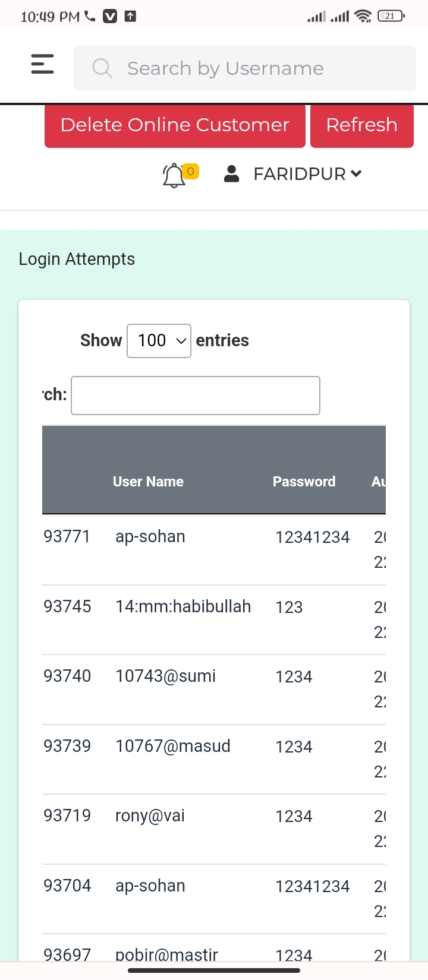Tap the battery indicator in status bar
The width and height of the screenshot is (428, 980).
[391, 16]
